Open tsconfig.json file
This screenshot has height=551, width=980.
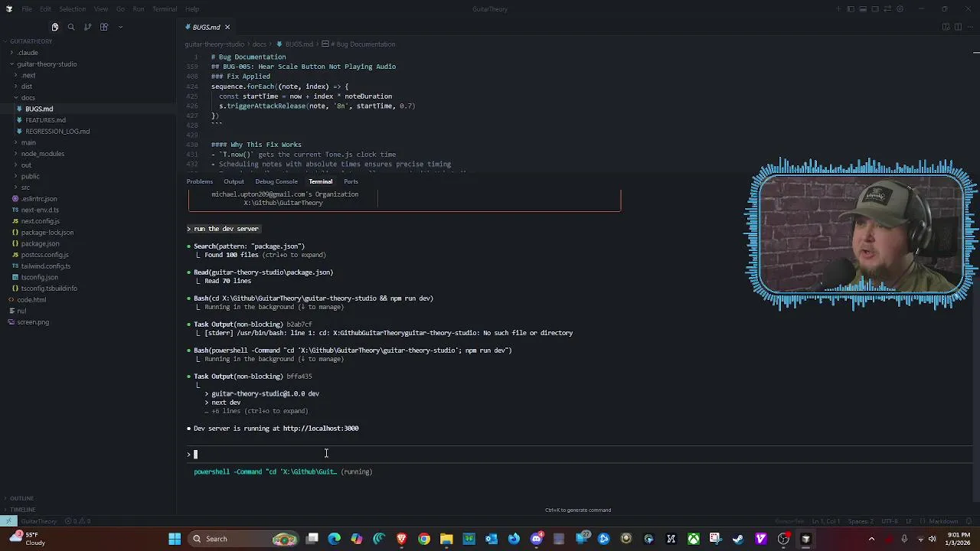(39, 277)
